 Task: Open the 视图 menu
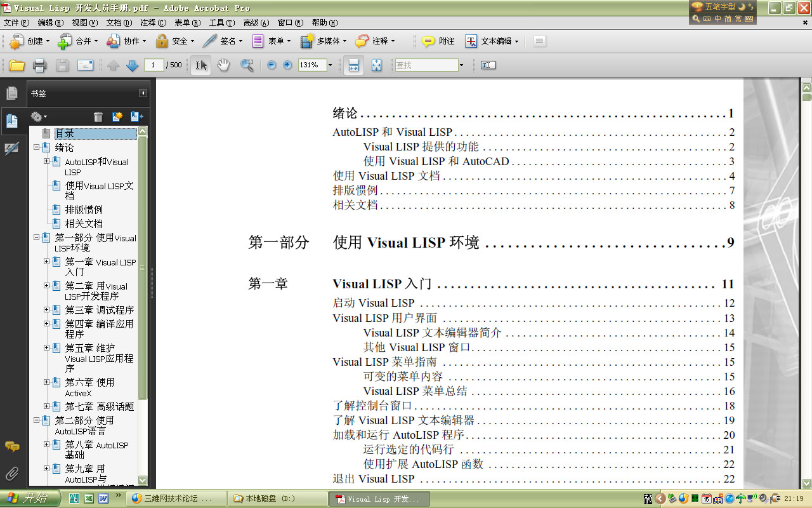(84, 23)
